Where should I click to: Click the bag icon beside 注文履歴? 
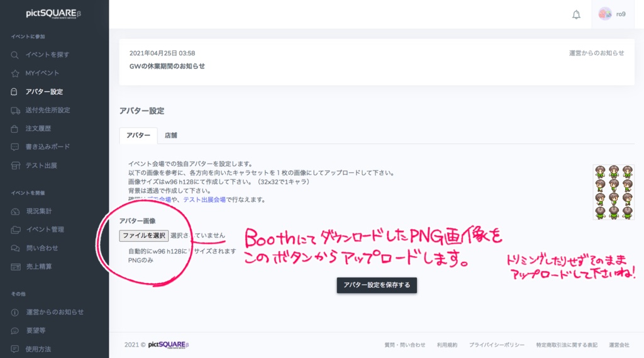(14, 128)
